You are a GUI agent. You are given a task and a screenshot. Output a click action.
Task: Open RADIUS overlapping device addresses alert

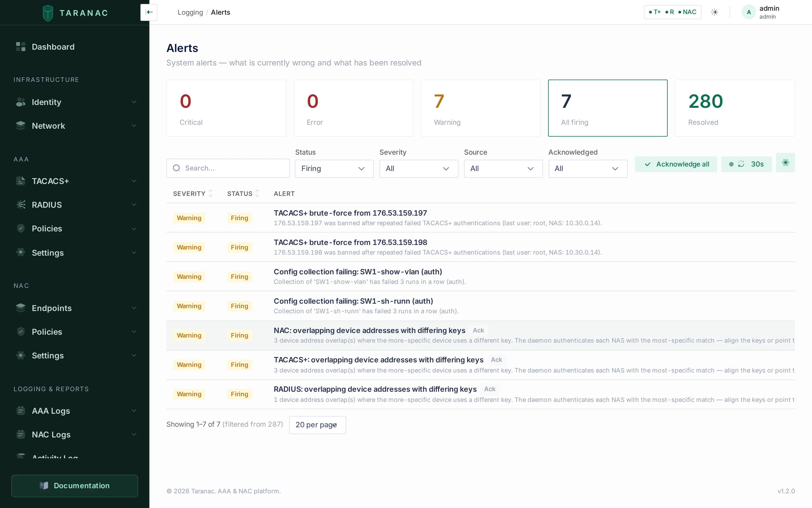coord(480,394)
